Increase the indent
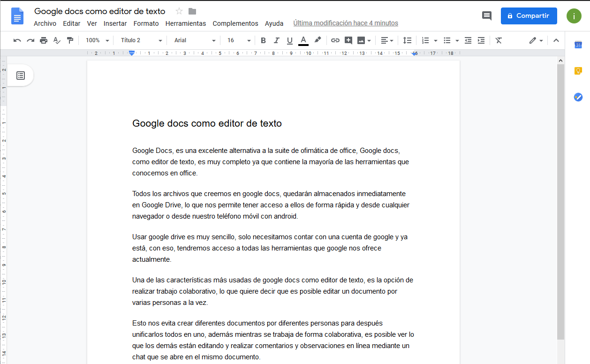Image resolution: width=590 pixels, height=364 pixels. click(481, 40)
